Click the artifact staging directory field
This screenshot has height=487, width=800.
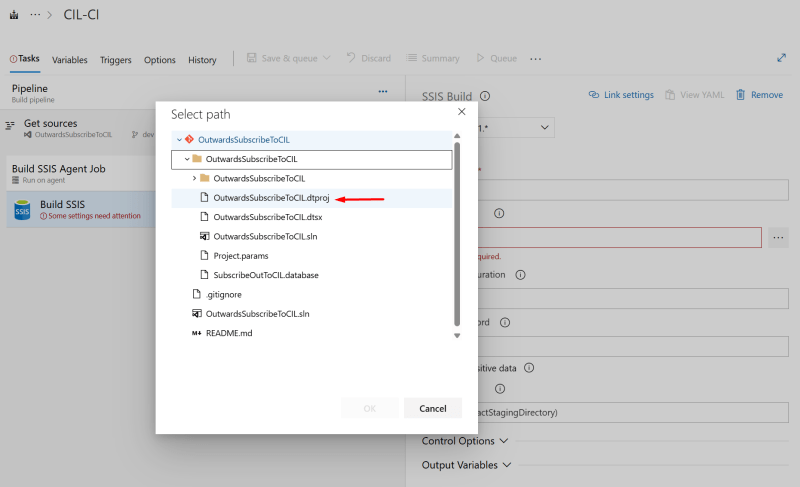pos(633,413)
